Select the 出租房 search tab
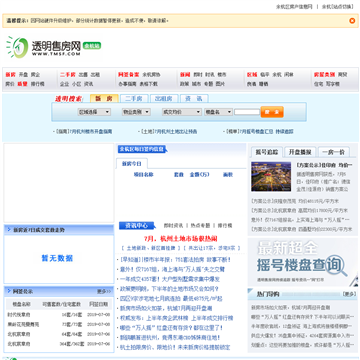 [164, 98]
